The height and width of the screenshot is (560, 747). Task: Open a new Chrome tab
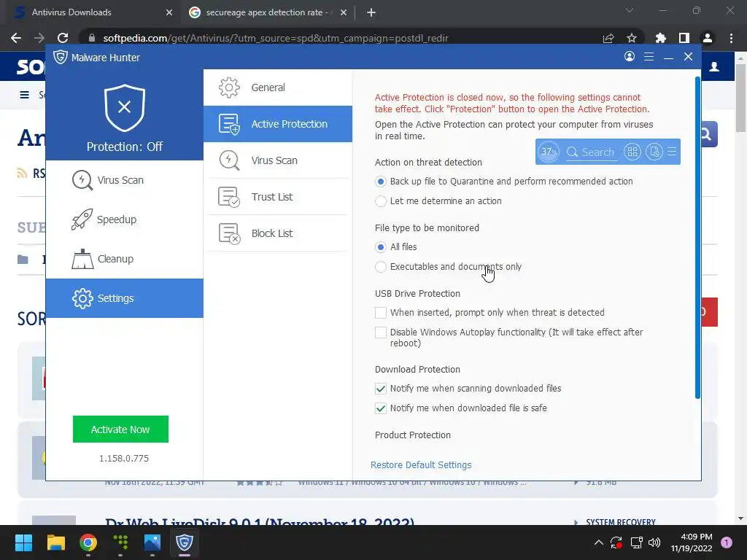[x=371, y=12]
